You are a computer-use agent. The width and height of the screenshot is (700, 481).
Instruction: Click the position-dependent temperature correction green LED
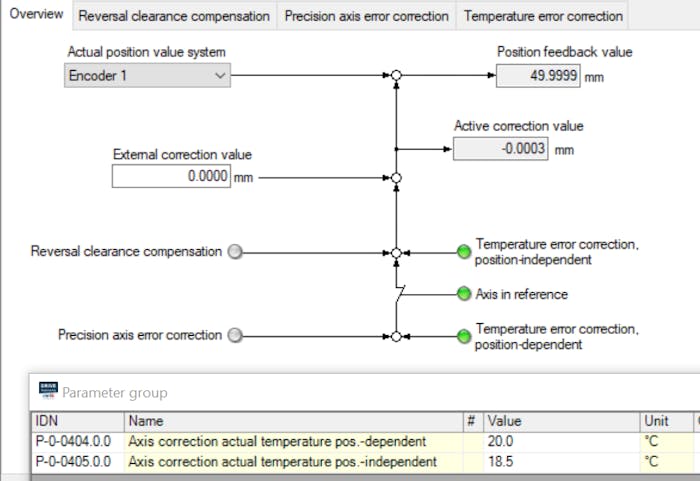click(x=464, y=336)
